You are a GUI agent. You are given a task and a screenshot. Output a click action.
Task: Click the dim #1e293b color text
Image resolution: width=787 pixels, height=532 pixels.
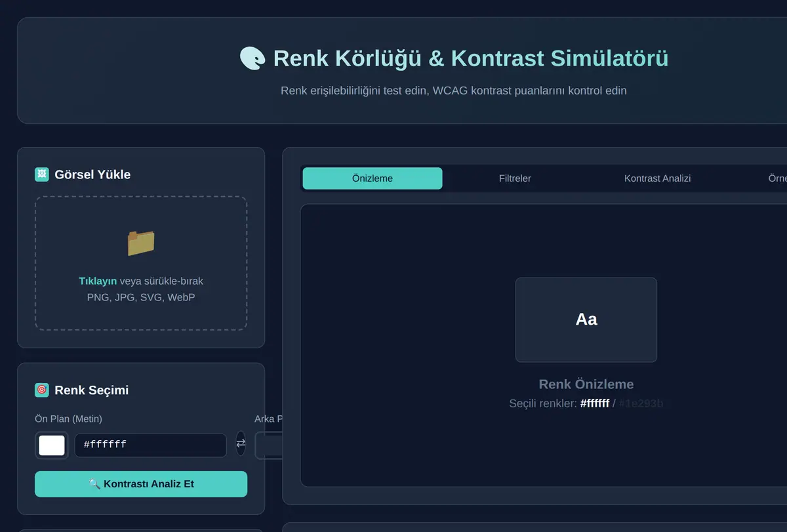(641, 403)
